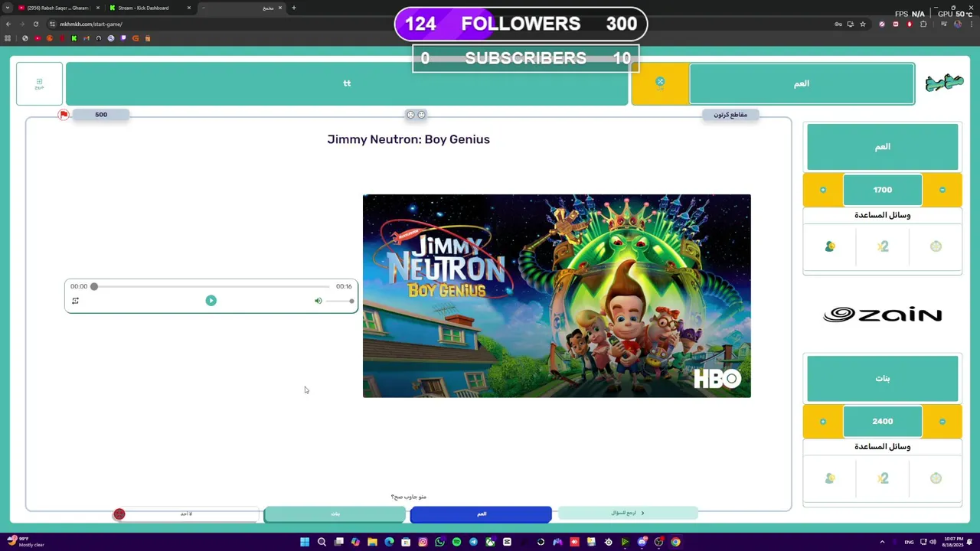Click the 500 points label
The height and width of the screenshot is (551, 980).
coord(101,115)
